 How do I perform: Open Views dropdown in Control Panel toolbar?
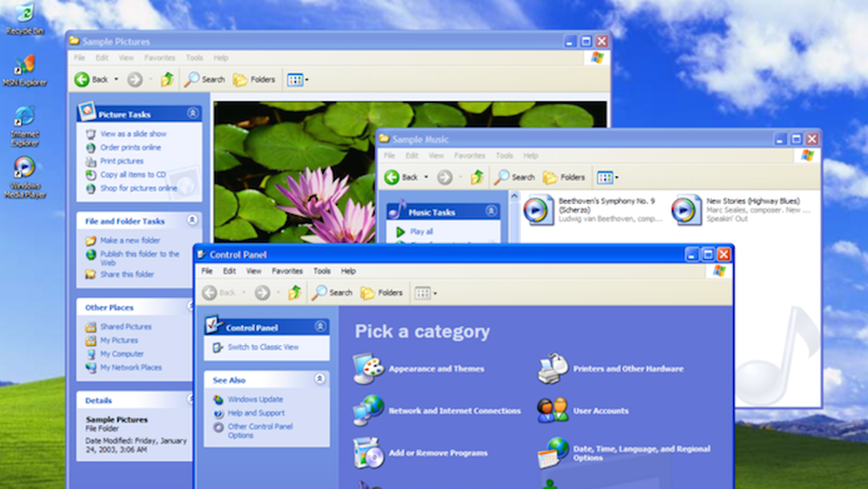click(425, 293)
